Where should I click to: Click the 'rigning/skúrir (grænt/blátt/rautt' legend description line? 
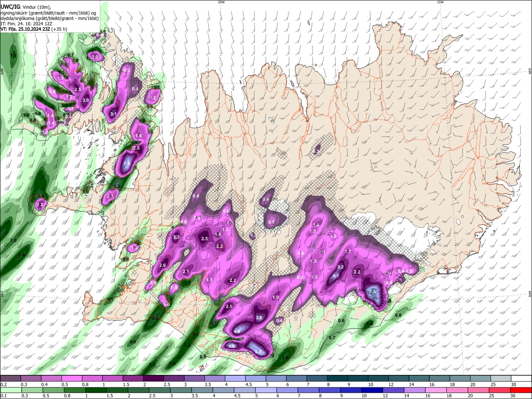coord(48,12)
